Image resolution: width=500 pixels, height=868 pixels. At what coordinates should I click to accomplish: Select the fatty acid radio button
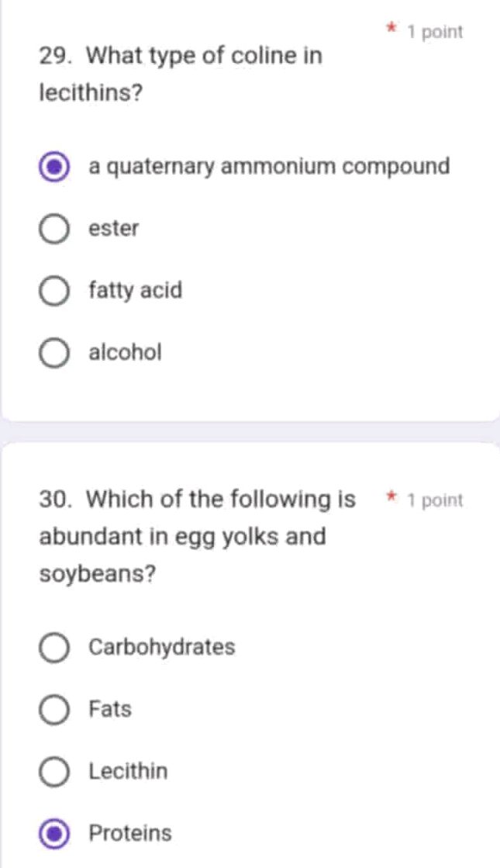tap(53, 291)
